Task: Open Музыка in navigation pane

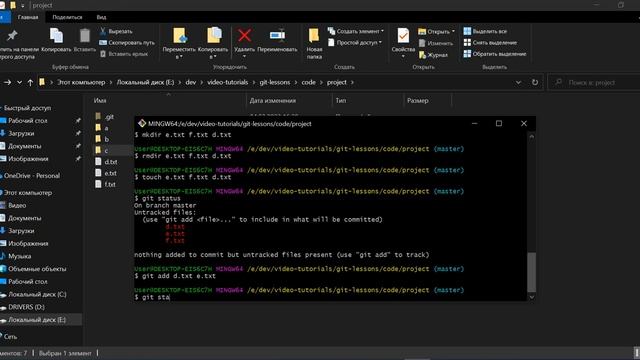Action: coord(19,256)
